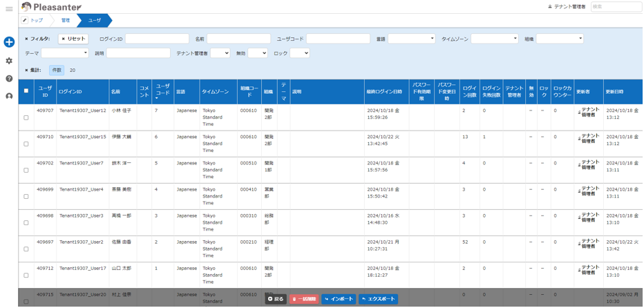Open the 言語 filter dropdown
The height and width of the screenshot is (308, 644).
[x=411, y=39]
